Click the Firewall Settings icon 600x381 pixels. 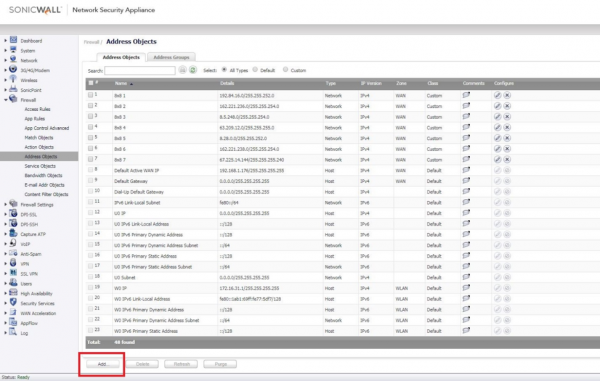[x=13, y=204]
